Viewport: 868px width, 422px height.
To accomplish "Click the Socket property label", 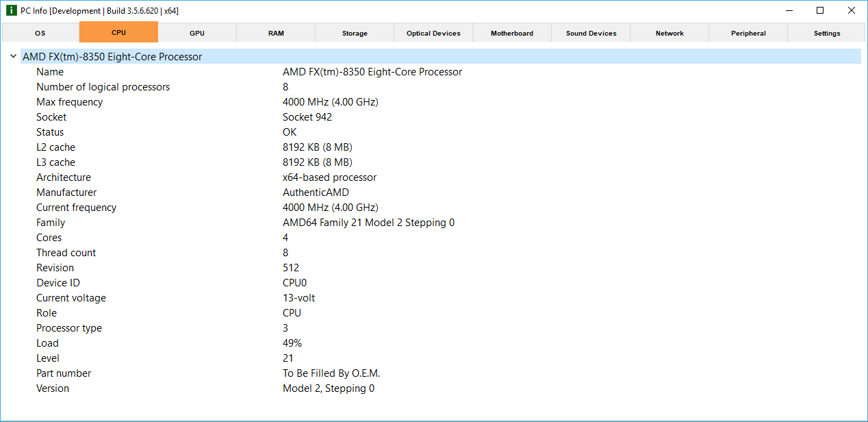I will click(51, 117).
